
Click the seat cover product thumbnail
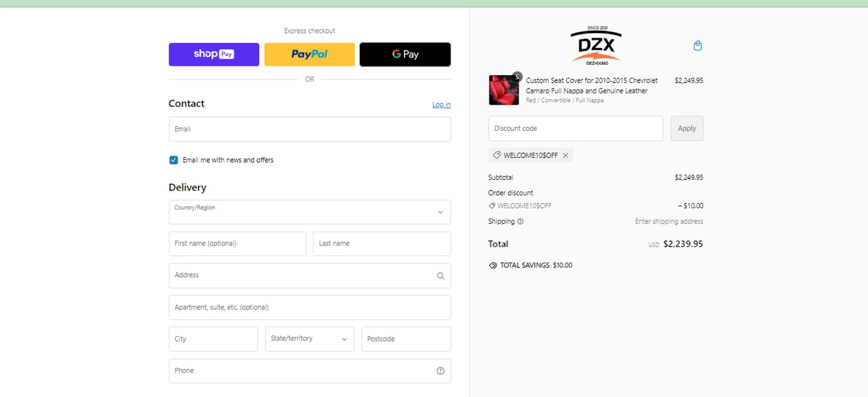coord(503,90)
